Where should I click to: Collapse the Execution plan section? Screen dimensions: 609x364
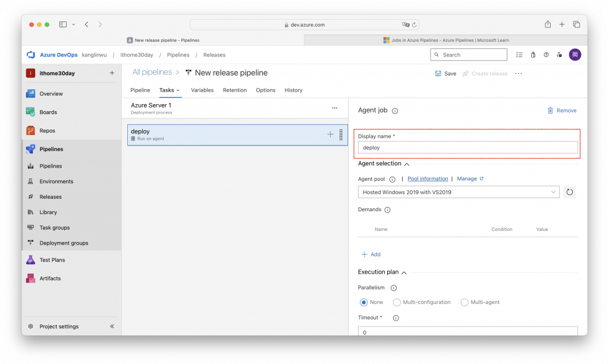404,273
